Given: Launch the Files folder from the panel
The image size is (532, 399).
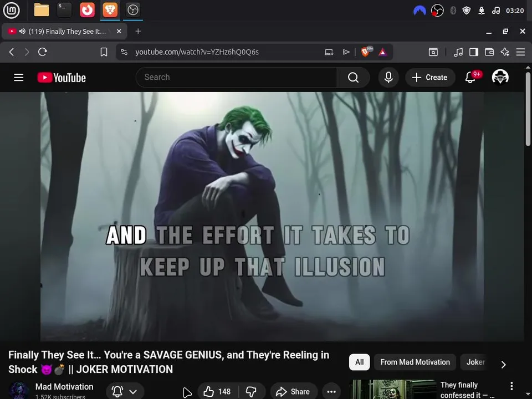Looking at the screenshot, I should coord(42,10).
